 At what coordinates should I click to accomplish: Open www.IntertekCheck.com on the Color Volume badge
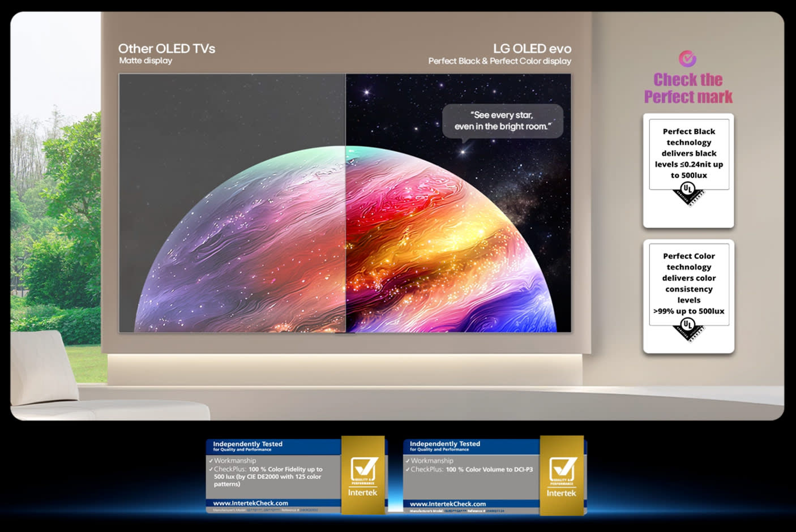[448, 504]
